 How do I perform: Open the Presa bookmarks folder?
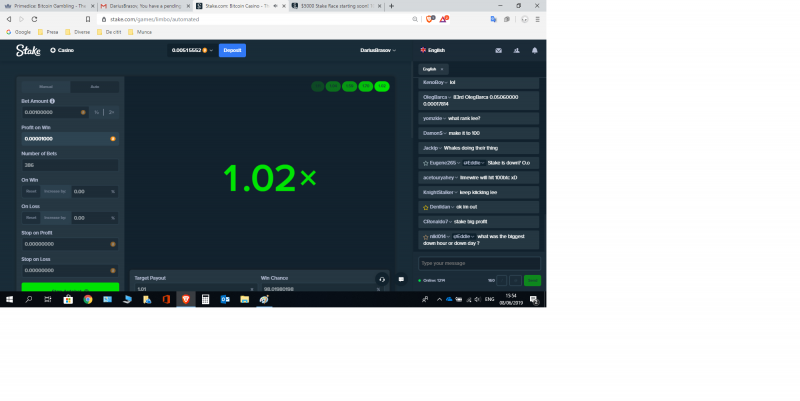(48, 32)
